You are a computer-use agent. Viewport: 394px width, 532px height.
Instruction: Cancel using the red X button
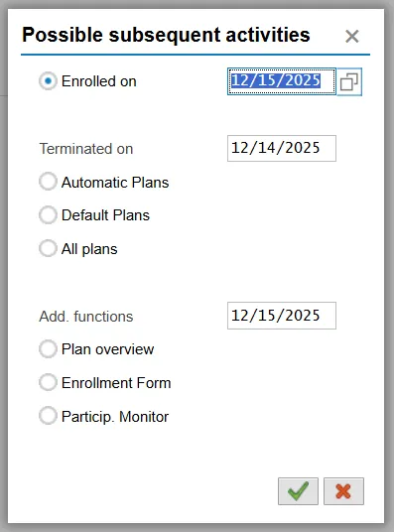(343, 491)
